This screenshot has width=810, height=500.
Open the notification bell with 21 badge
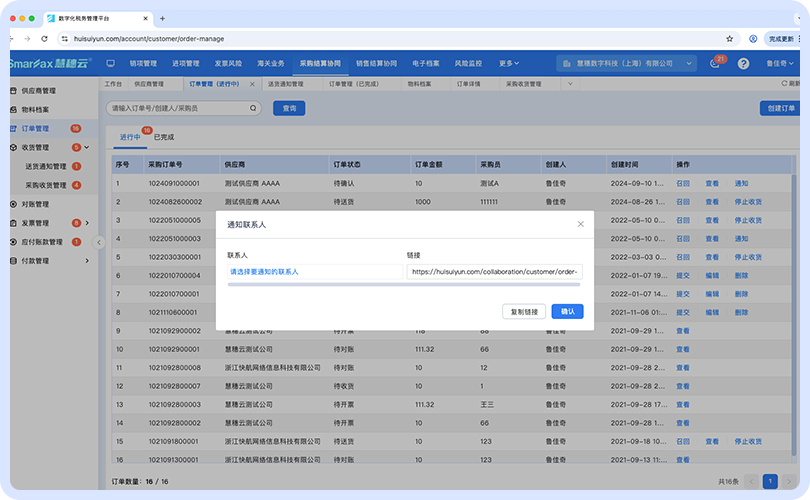(x=716, y=63)
